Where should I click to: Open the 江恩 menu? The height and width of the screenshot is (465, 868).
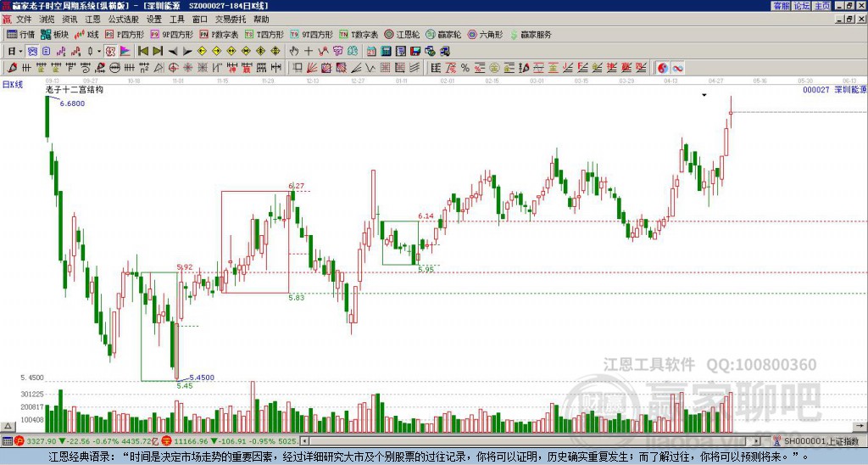[93, 20]
